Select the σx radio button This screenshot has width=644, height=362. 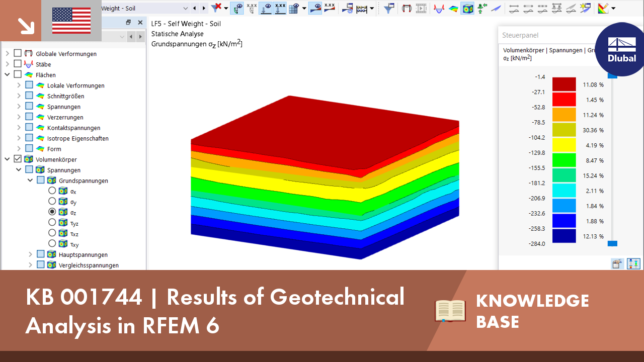[x=52, y=191]
